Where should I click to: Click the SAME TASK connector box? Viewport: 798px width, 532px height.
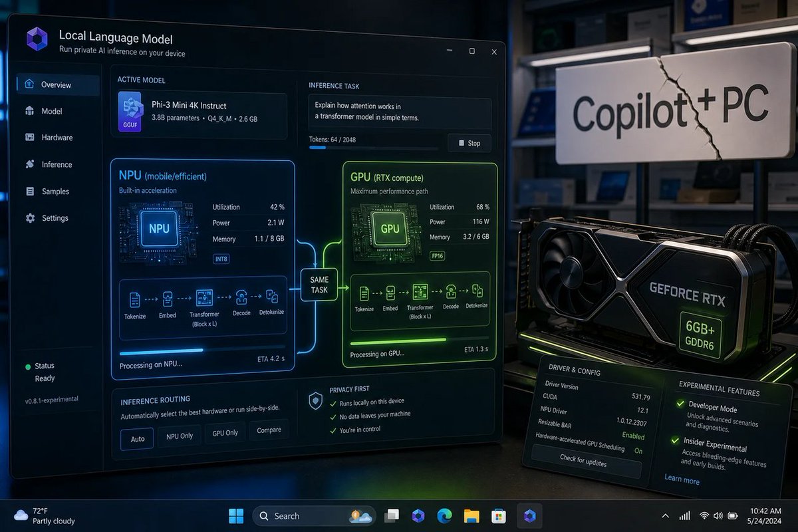(x=319, y=285)
